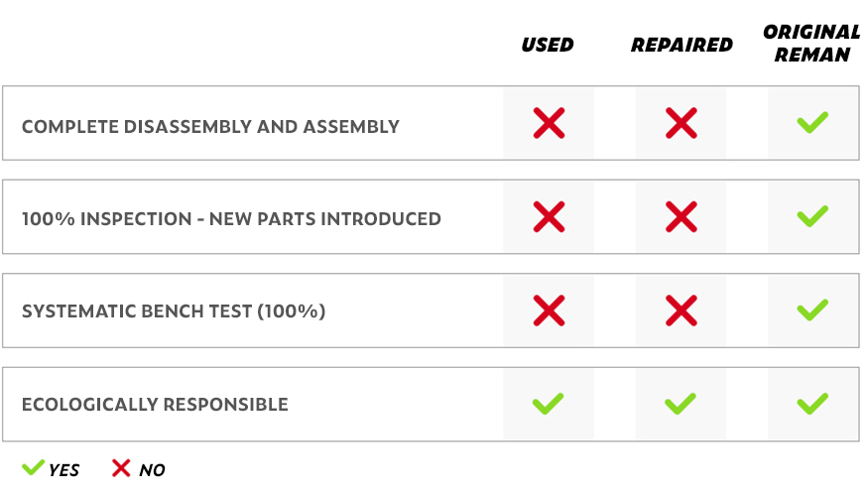Select Systematic Bench Test (100%) row label
This screenshot has height=496, width=868.
point(174,311)
